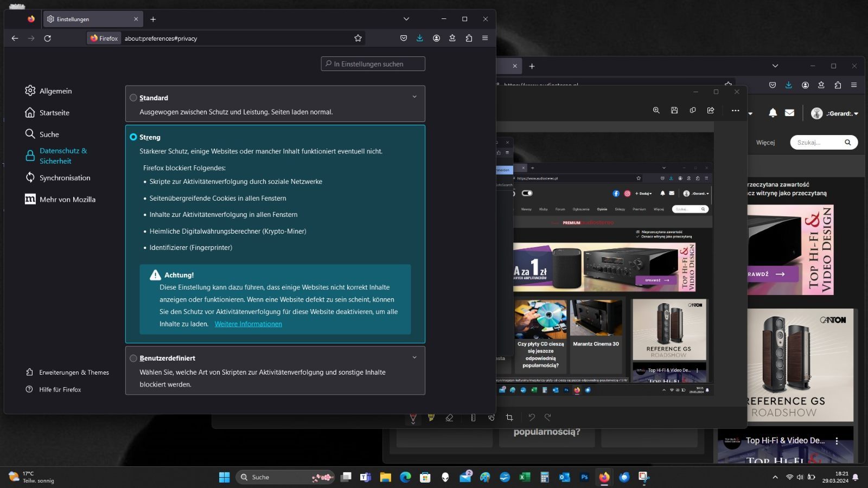
Task: Show downloads in the Einstellungen window toolbar
Action: click(420, 38)
